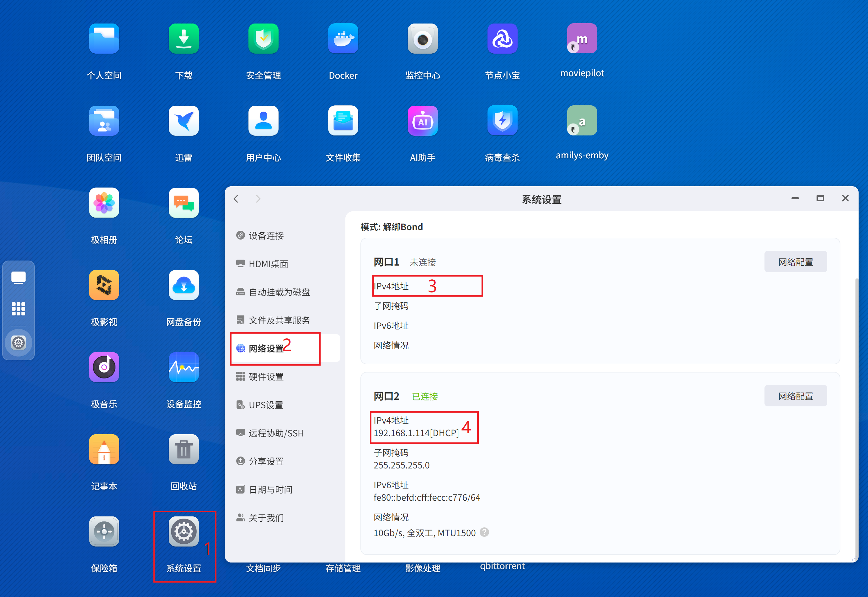
Task: Open the amilys-emby shortcut
Action: pyautogui.click(x=582, y=120)
